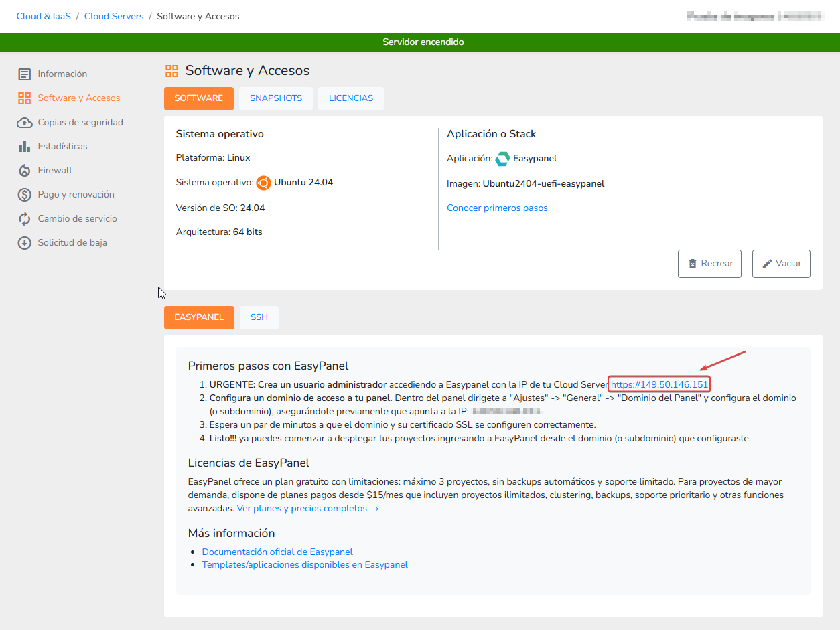Click the trash icon on Recrear button

693,264
